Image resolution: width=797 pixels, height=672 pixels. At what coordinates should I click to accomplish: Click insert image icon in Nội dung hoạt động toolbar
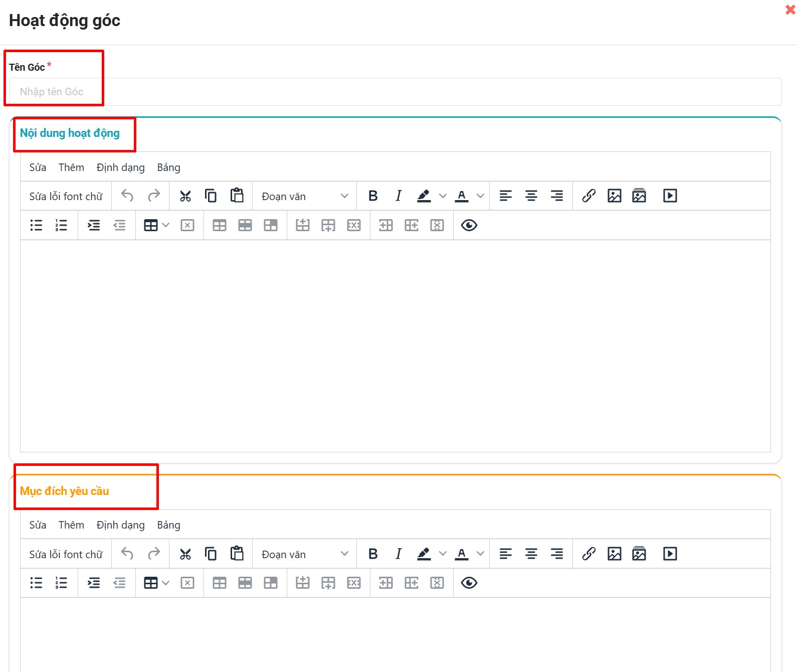(614, 196)
